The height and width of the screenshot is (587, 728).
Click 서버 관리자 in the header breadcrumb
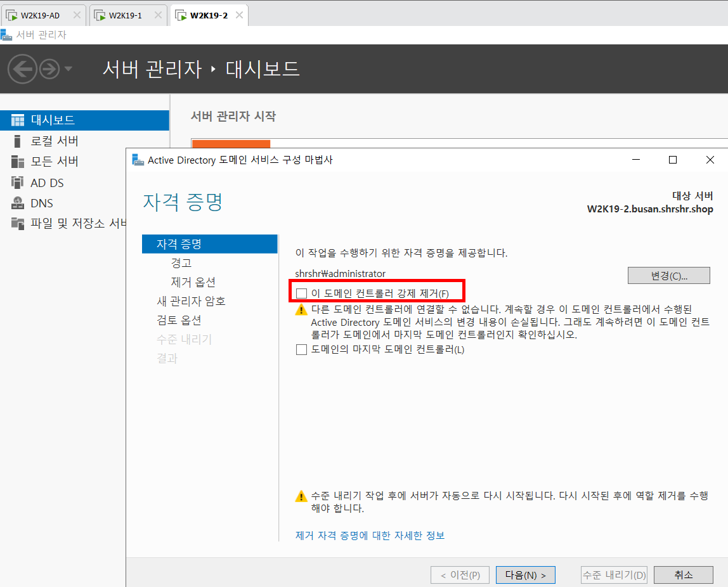coord(152,69)
